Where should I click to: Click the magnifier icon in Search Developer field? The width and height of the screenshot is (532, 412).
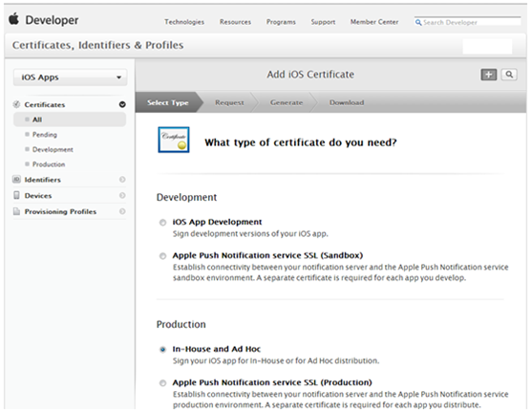(418, 22)
